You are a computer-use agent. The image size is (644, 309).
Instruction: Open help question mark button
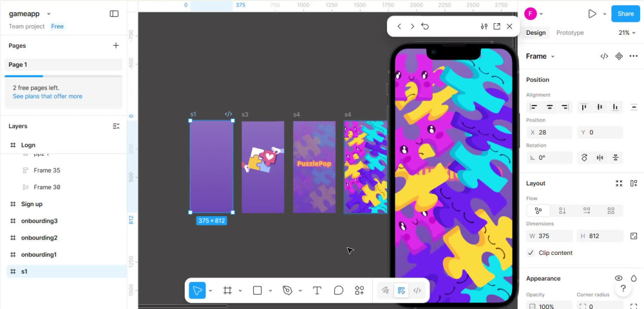623,288
